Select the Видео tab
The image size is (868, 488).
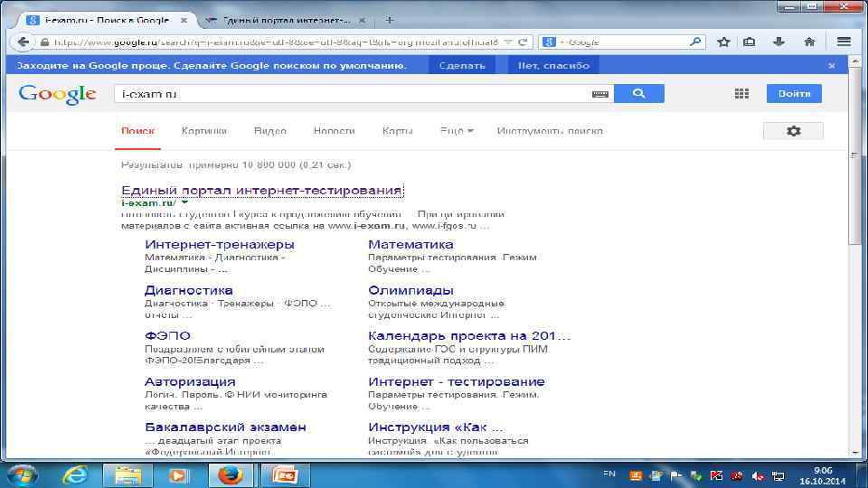pos(270,131)
